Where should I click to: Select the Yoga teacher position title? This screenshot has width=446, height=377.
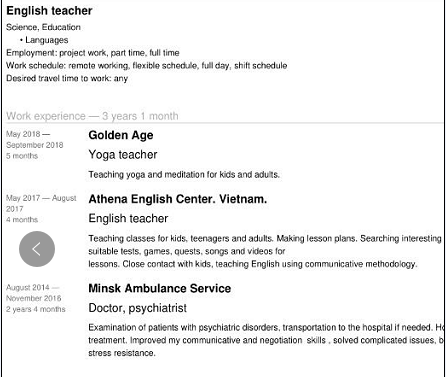pos(123,155)
